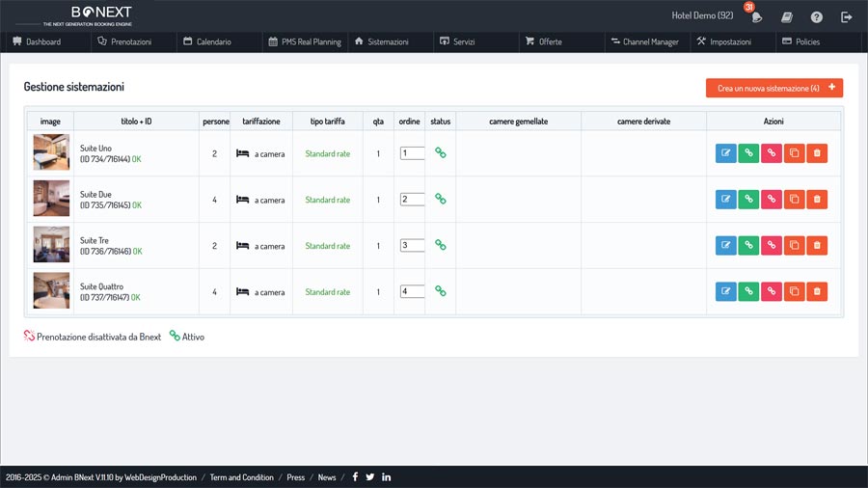Open the Term and Condition footer link

click(x=241, y=477)
